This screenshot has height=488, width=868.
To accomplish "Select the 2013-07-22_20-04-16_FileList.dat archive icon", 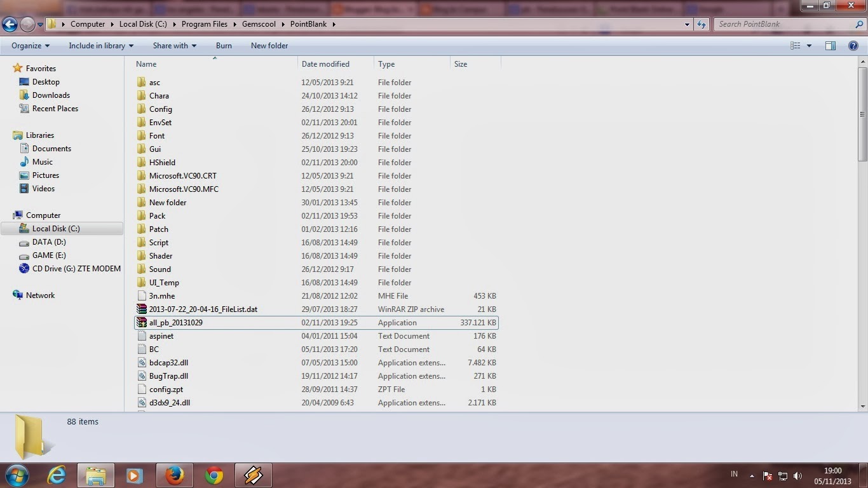I will click(x=142, y=309).
